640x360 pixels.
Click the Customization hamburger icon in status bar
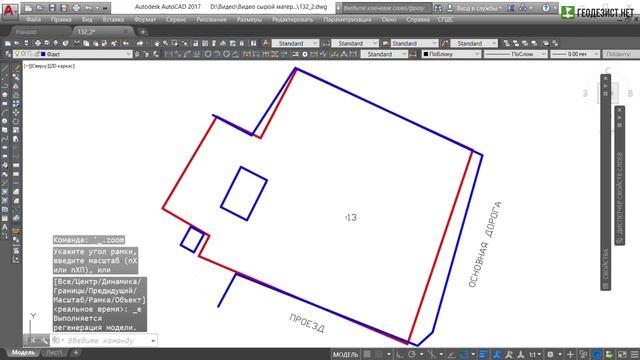[634, 354]
